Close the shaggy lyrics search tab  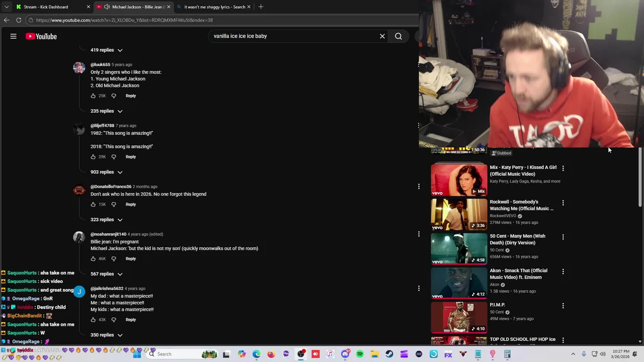click(249, 7)
